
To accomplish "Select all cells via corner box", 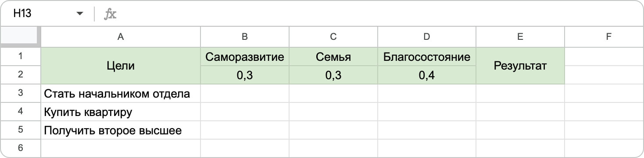I will [21, 37].
